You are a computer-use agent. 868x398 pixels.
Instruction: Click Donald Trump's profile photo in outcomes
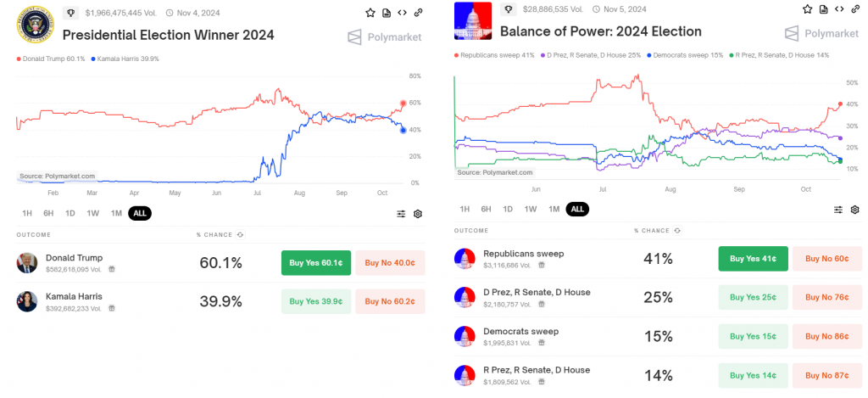pyautogui.click(x=27, y=262)
